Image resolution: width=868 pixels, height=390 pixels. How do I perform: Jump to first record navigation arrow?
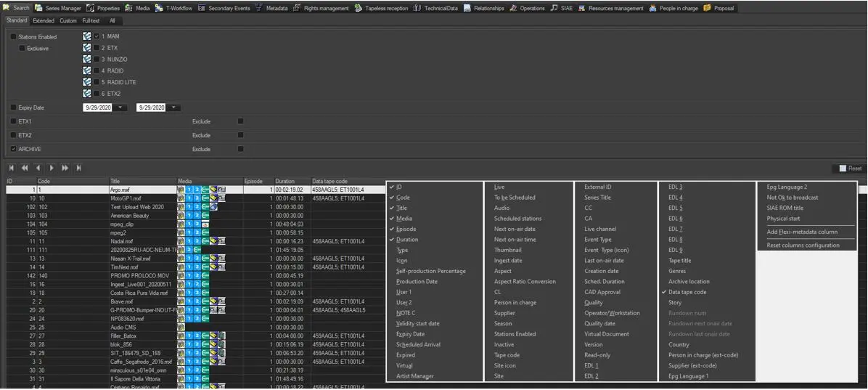pyautogui.click(x=12, y=168)
